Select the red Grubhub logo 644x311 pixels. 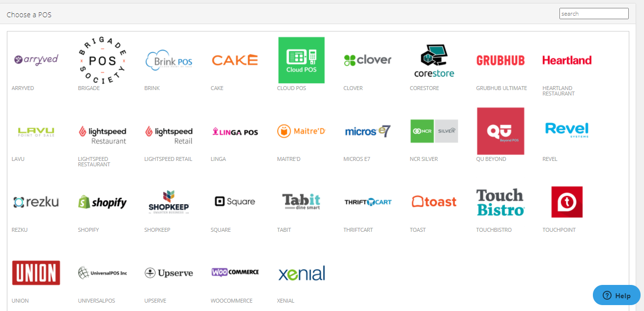(x=500, y=60)
